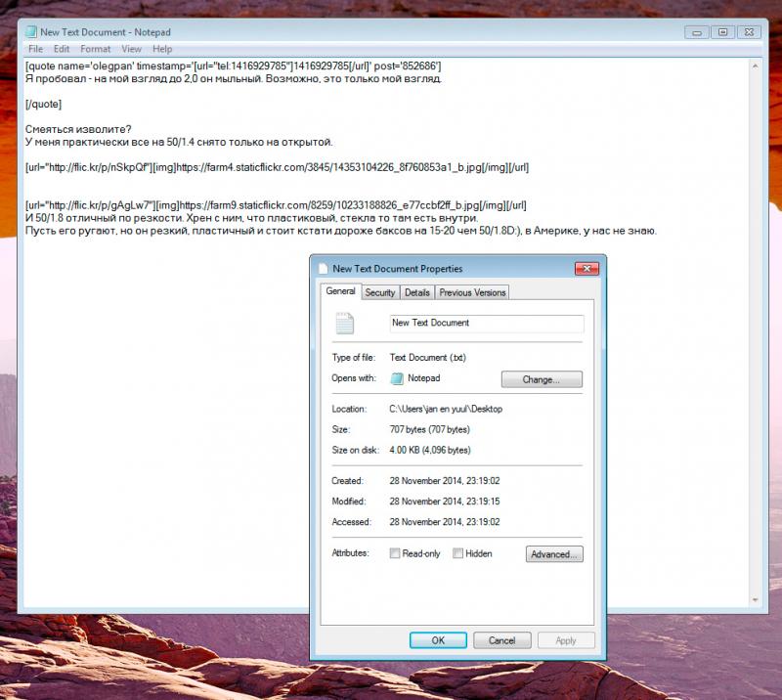Enable the Read-only attribute checkbox

click(395, 553)
